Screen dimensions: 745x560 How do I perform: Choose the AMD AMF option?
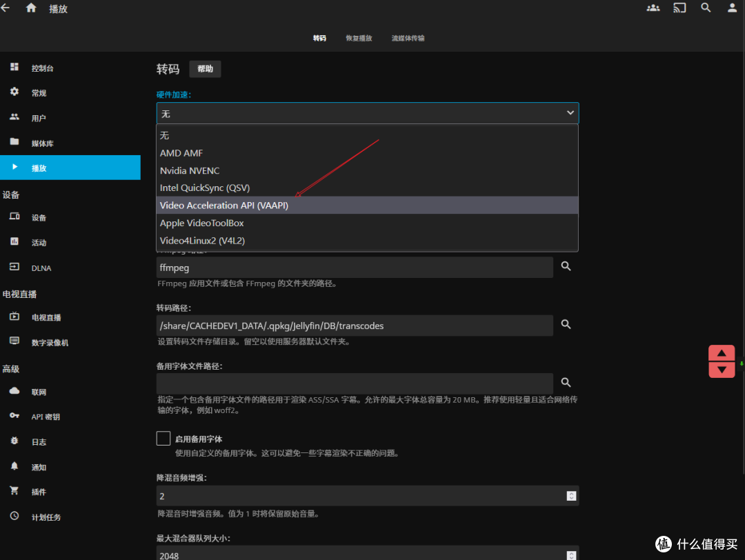(x=367, y=153)
